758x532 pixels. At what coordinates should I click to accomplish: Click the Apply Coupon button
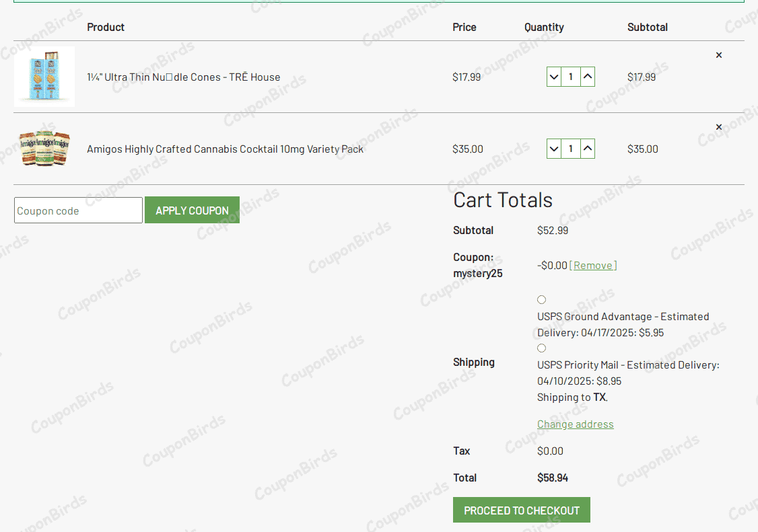coord(192,211)
